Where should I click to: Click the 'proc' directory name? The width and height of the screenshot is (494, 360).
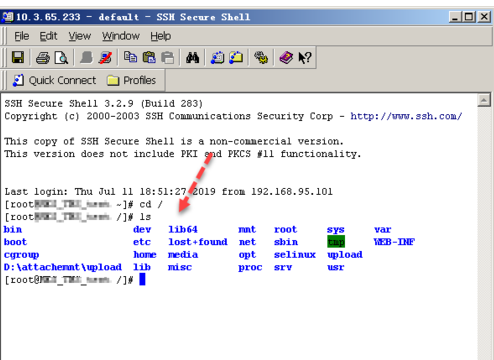click(250, 268)
